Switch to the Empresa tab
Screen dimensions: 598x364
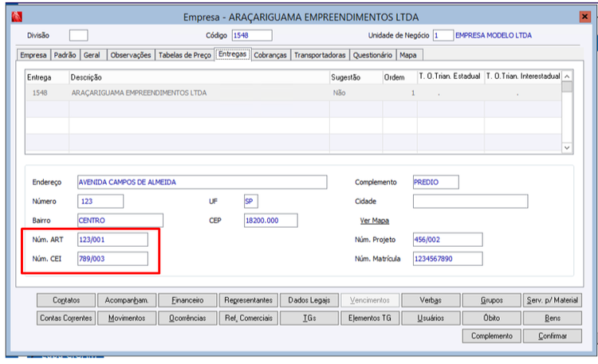pos(33,55)
